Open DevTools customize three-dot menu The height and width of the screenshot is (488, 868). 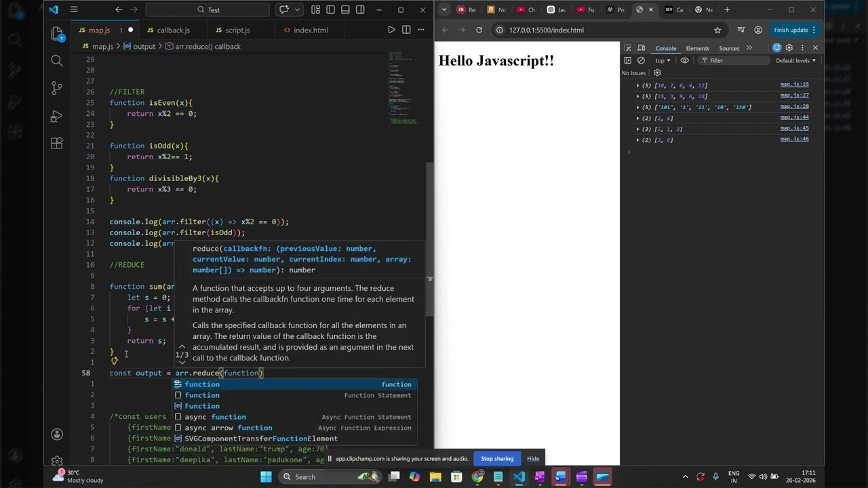802,48
